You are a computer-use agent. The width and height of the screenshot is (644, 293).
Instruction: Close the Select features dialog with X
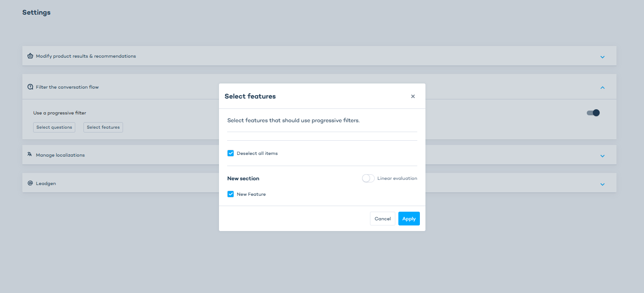click(x=413, y=96)
